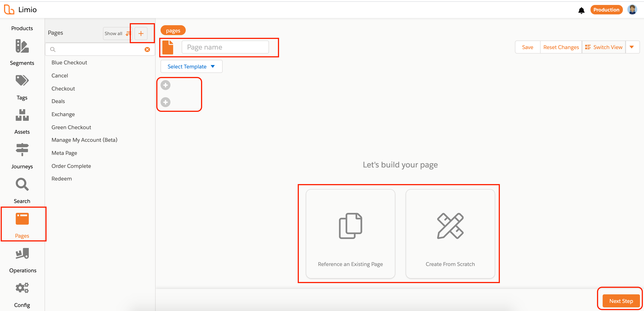Click the pages breadcrumb pill
The height and width of the screenshot is (311, 644).
[173, 31]
